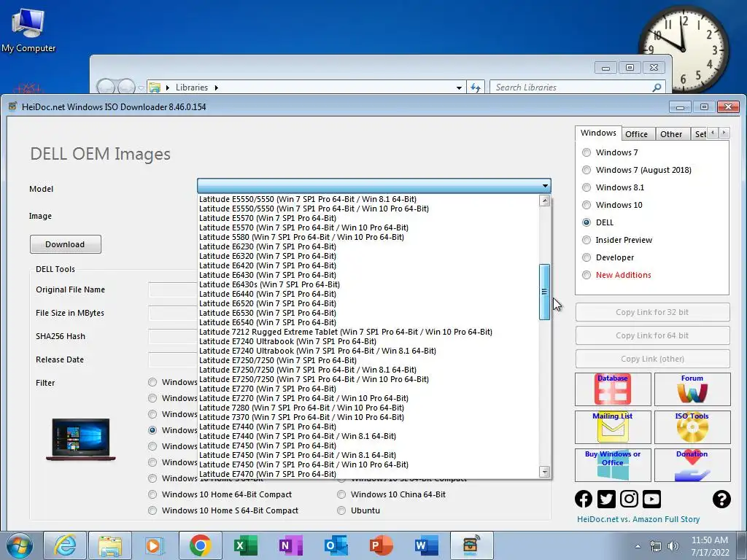Click the Search Libraries field
The height and width of the screenshot is (560, 747).
pos(572,87)
